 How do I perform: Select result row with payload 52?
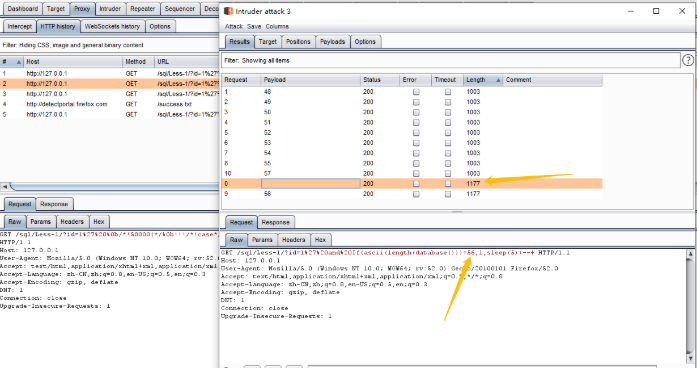(412, 133)
